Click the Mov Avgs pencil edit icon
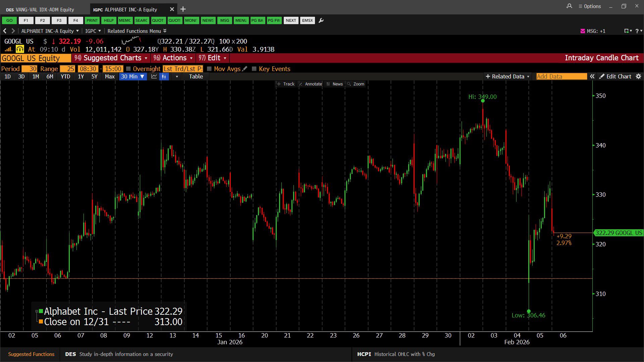Viewport: 644px width, 362px height. coord(245,69)
